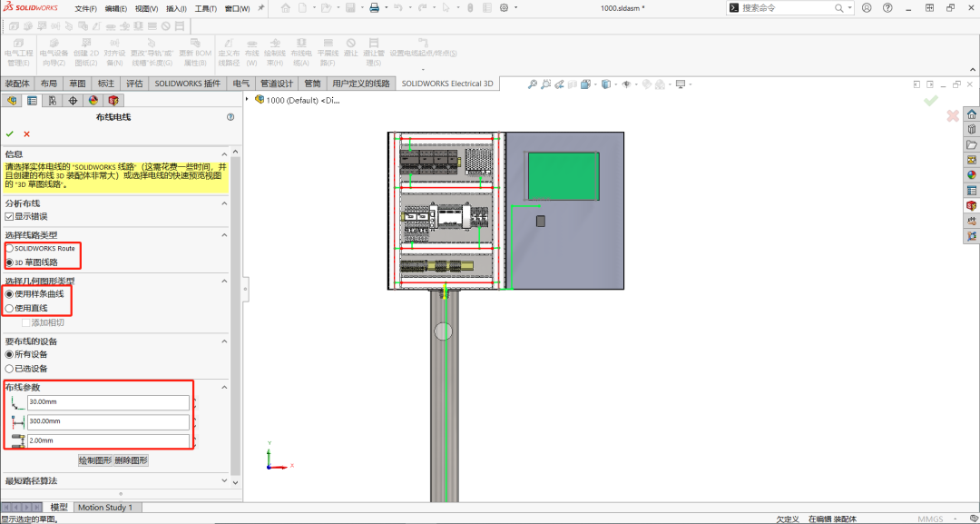
Task: Select SOLIDWORKS Route radio option
Action: point(9,248)
